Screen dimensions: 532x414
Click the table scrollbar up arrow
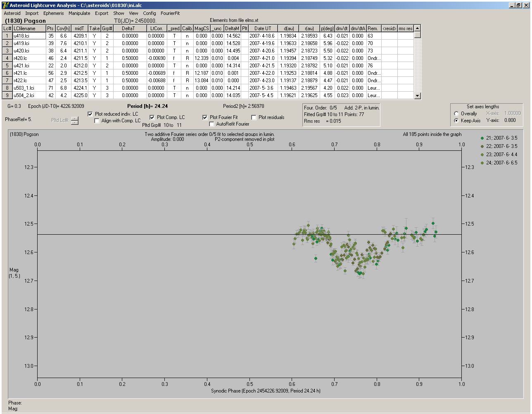418,28
